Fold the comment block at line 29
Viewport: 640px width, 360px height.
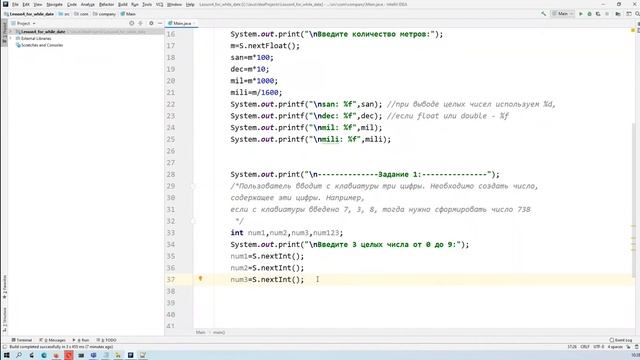point(193,186)
